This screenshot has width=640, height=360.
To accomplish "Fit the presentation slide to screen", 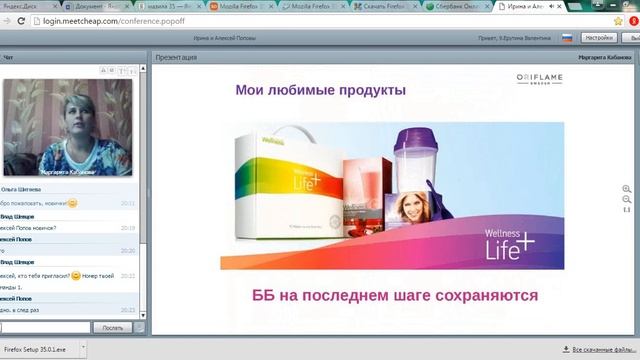I will coord(627,209).
